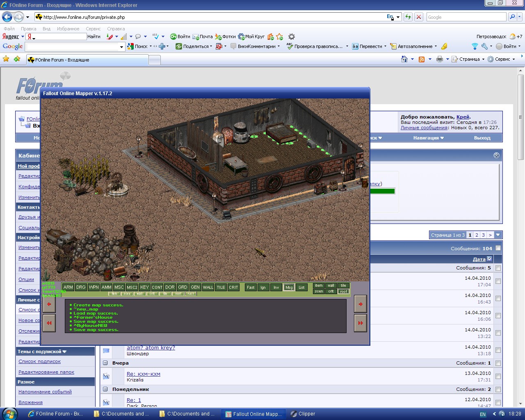Switch to FOnline Forum - Входящие tab
525x420 pixels.
(x=87, y=60)
